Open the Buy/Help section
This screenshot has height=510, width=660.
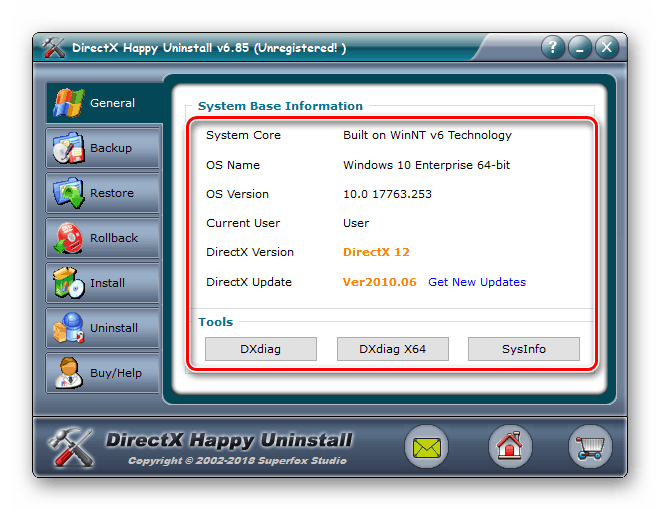pyautogui.click(x=102, y=373)
